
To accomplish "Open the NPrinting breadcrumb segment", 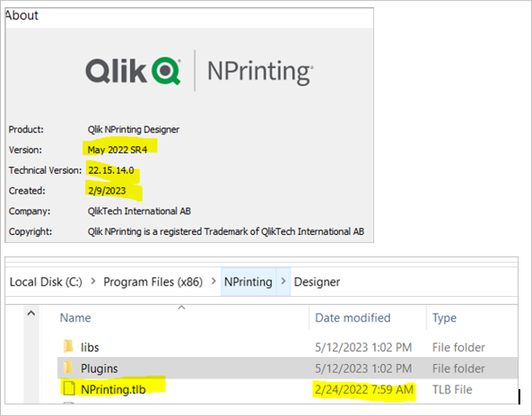I will pyautogui.click(x=248, y=282).
